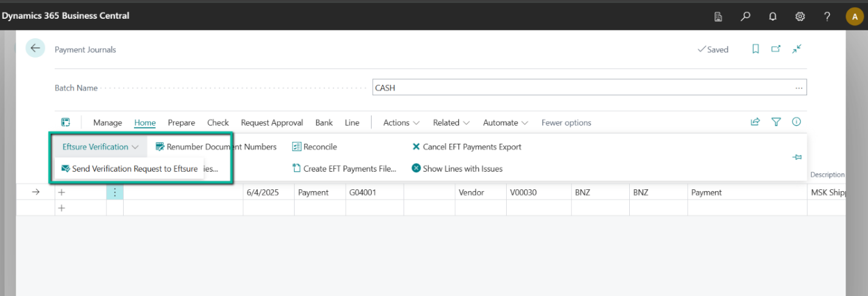Click the share icon near filter
The height and width of the screenshot is (296, 868).
coord(755,122)
